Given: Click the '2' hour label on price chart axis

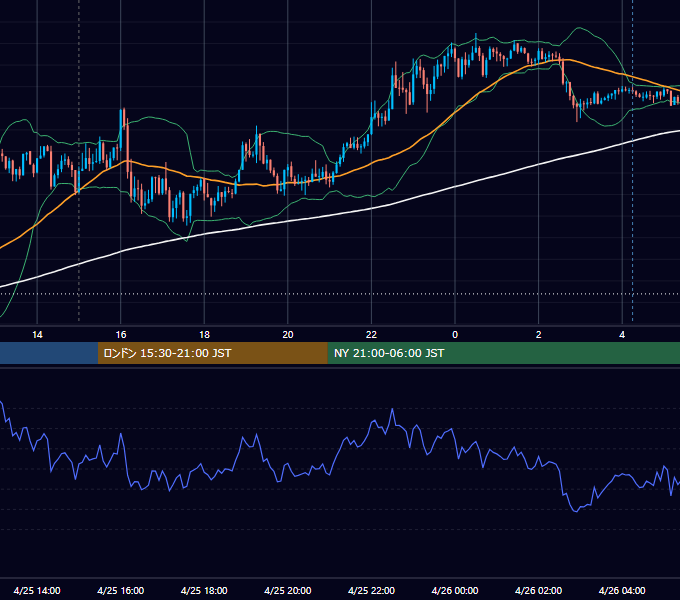Looking at the screenshot, I should click(x=539, y=335).
